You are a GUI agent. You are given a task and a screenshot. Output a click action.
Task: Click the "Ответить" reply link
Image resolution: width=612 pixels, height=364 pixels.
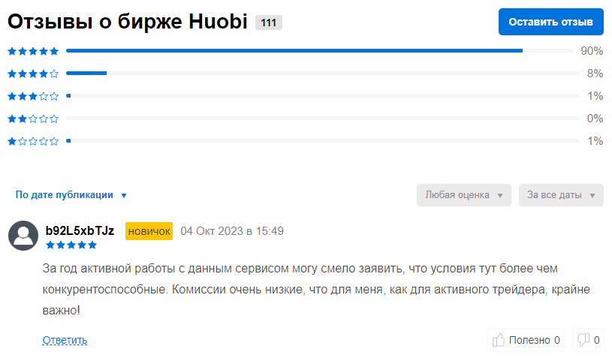pos(65,341)
